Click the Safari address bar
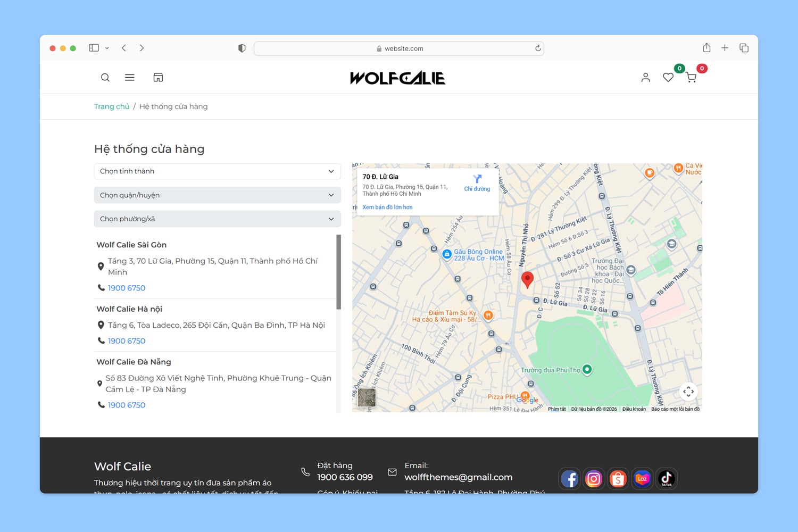This screenshot has height=532, width=798. [x=399, y=48]
